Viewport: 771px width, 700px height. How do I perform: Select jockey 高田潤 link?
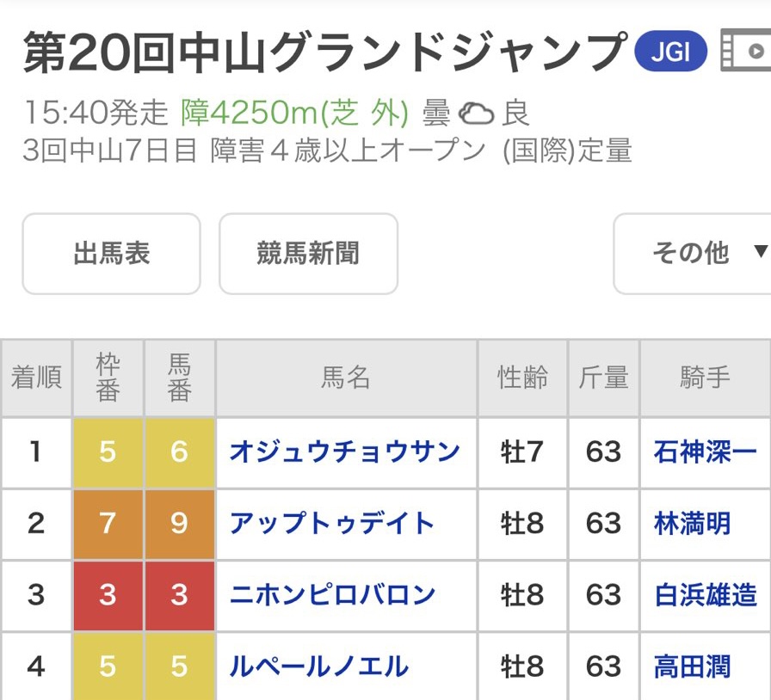coord(693,666)
